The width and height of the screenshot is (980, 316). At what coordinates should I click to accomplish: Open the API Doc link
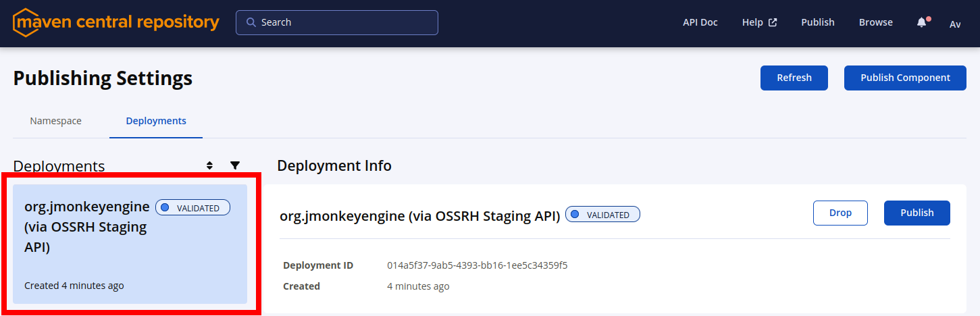click(700, 22)
